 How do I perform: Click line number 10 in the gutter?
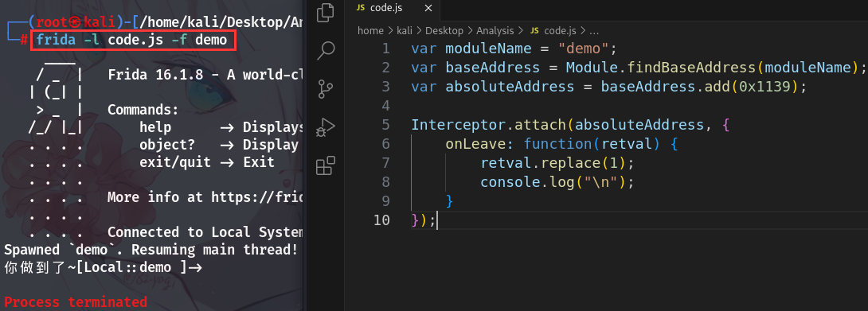(381, 220)
